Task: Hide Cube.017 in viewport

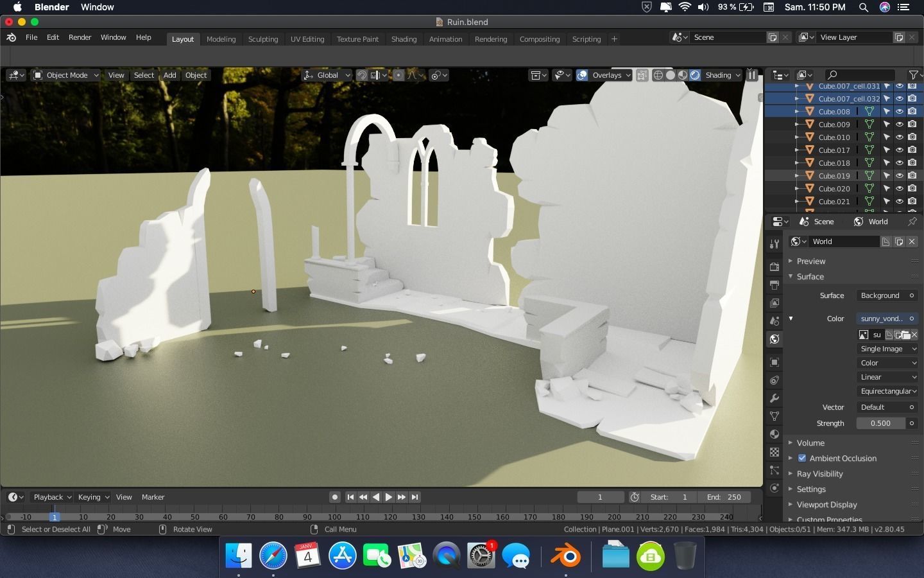Action: tap(900, 150)
